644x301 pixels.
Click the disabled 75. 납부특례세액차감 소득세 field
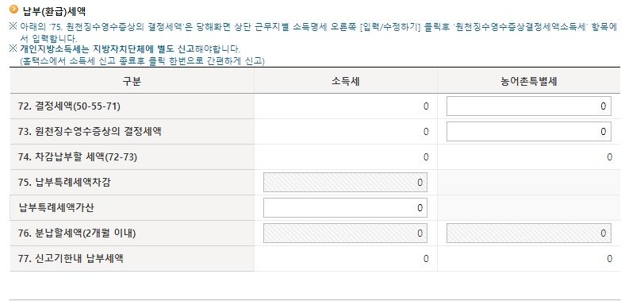[x=345, y=182]
